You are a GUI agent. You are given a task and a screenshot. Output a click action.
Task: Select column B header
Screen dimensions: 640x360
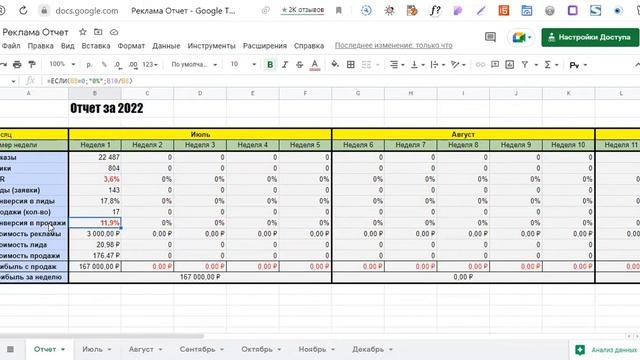tap(95, 93)
